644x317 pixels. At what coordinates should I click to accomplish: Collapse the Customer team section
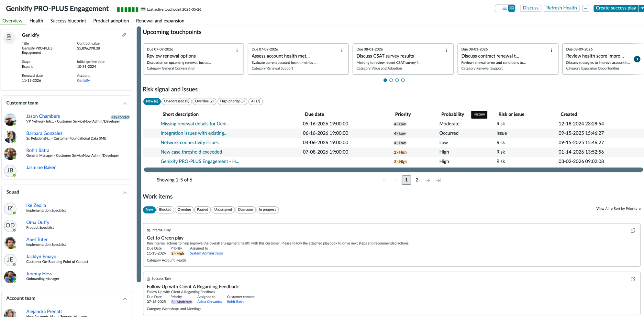(x=125, y=103)
